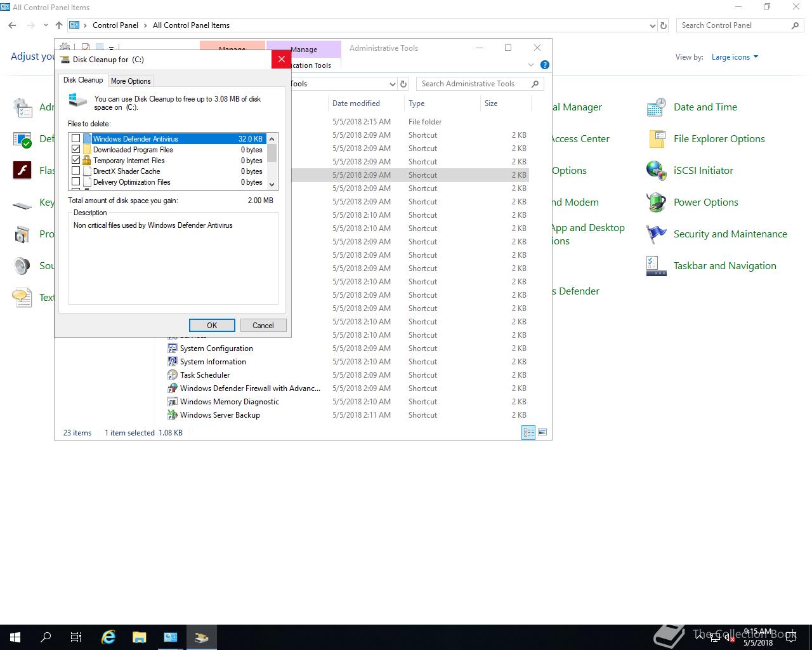
Task: Open Programs and Features icon
Action: point(22,234)
